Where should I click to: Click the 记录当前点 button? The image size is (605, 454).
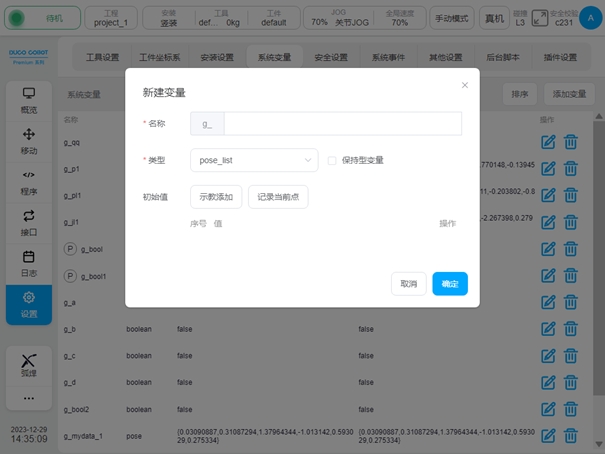[278, 197]
